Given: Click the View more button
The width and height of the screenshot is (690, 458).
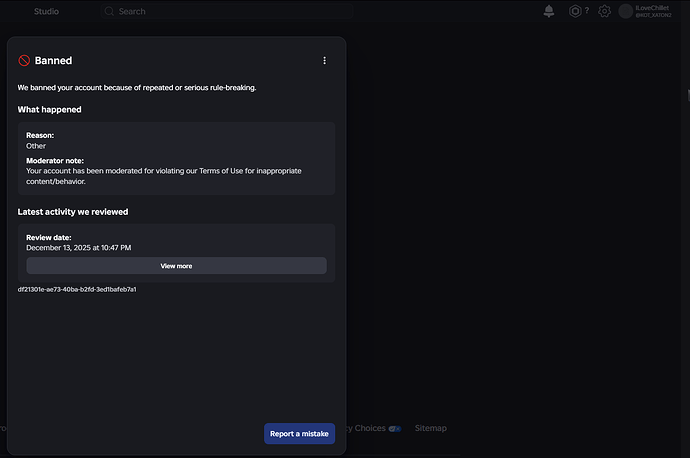Looking at the screenshot, I should click(x=176, y=266).
